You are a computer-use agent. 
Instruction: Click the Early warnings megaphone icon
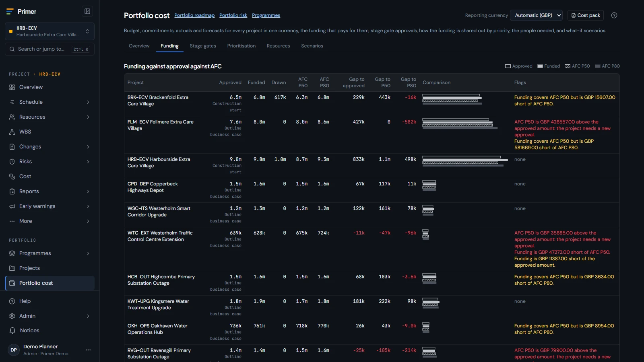pos(12,206)
